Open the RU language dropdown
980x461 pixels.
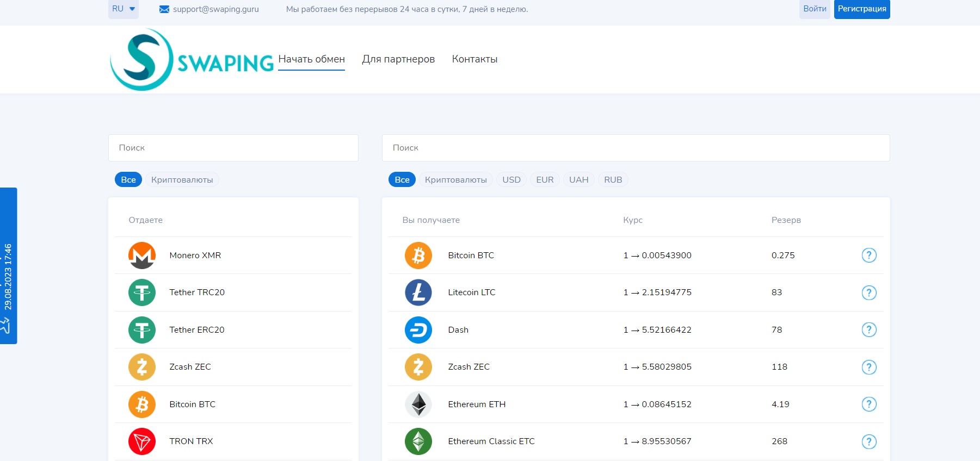124,9
